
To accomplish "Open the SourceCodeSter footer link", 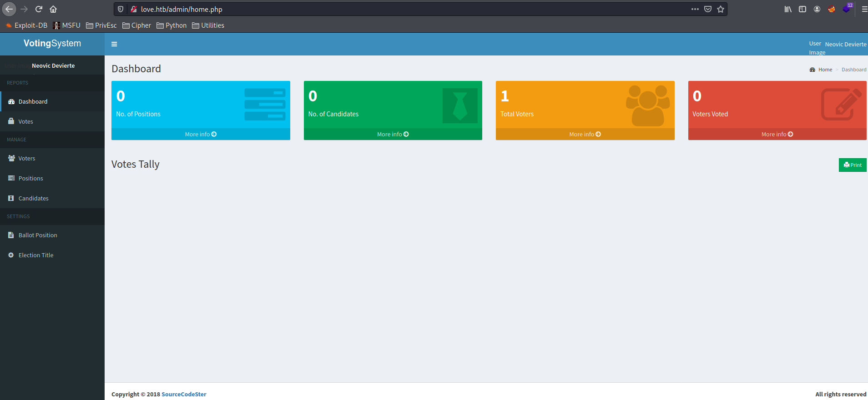I will click(x=184, y=394).
